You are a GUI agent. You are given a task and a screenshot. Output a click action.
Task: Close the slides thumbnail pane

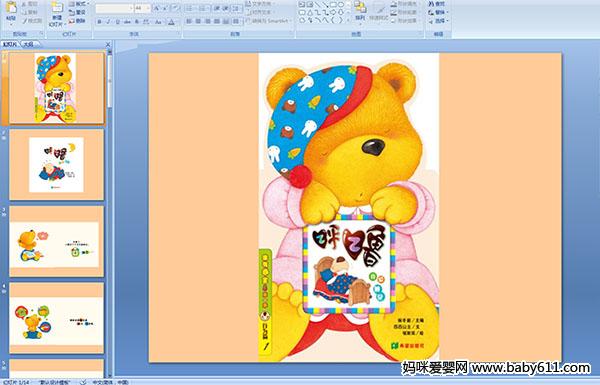(x=108, y=44)
